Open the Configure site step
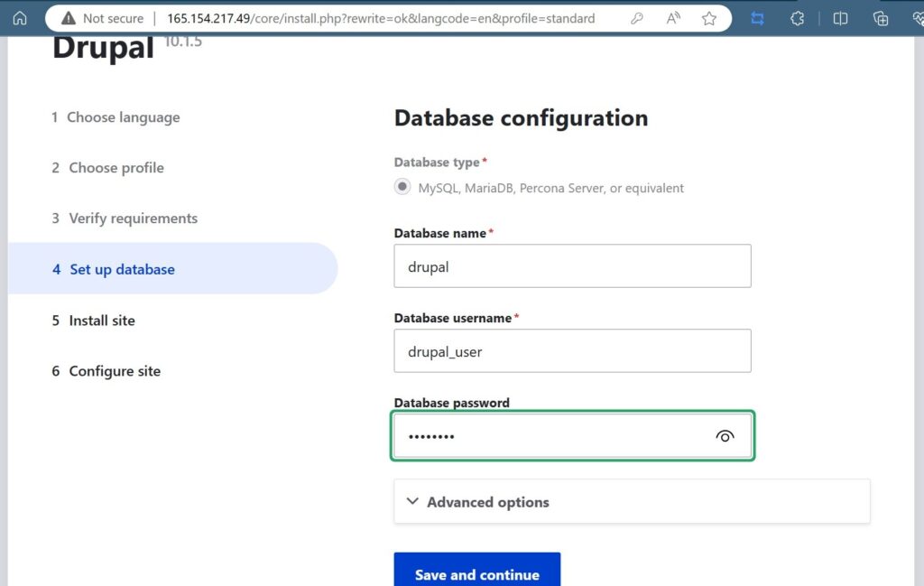 (x=115, y=371)
